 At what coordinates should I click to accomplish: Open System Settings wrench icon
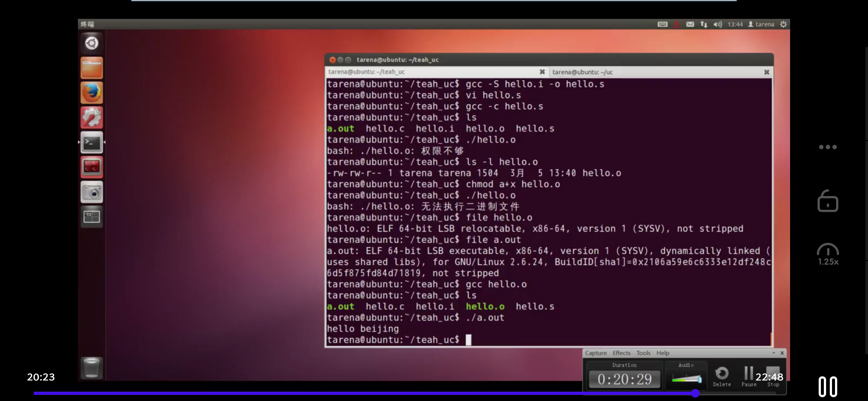click(x=92, y=118)
